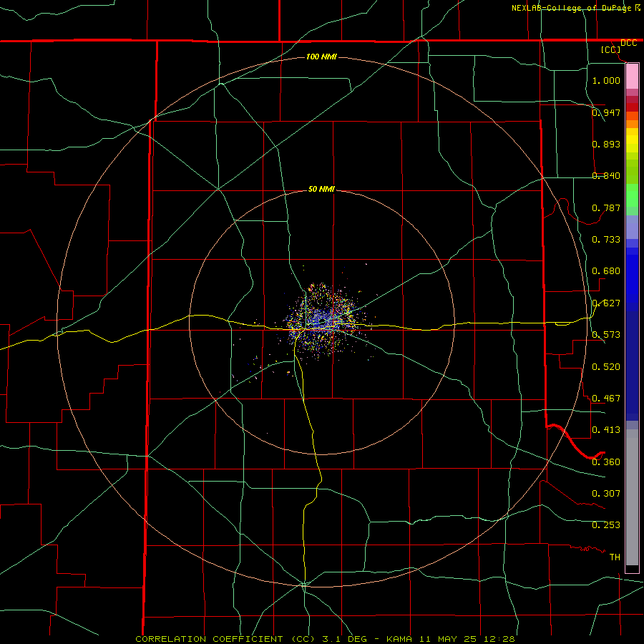Select the 0.307 scale value
Screen dimensions: 644x644
(606, 494)
